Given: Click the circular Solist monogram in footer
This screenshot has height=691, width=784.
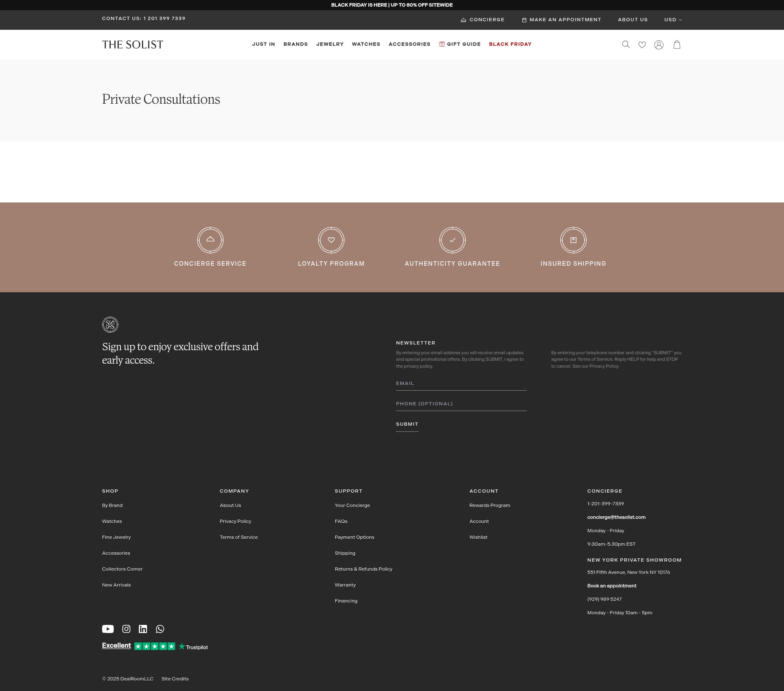Looking at the screenshot, I should (x=110, y=325).
